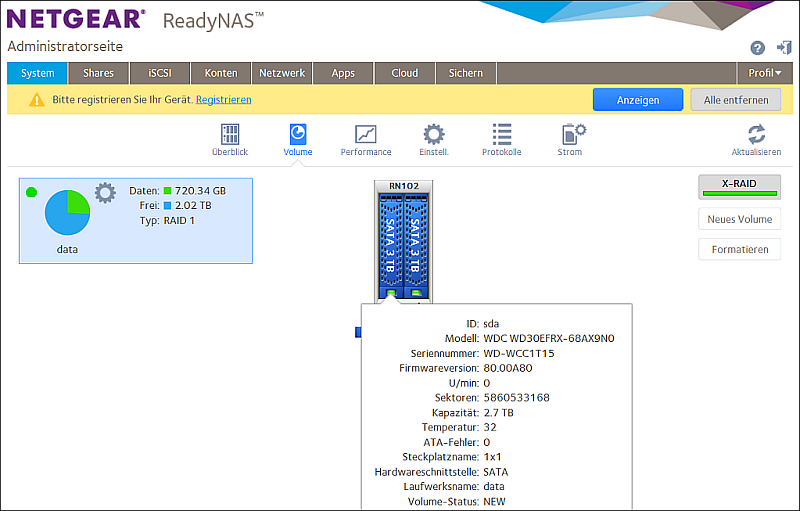The height and width of the screenshot is (511, 800).
Task: Click the Registrieren link
Action: click(223, 100)
